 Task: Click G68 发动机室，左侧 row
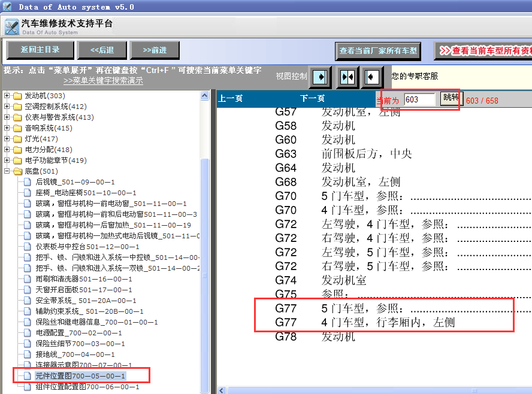point(337,182)
